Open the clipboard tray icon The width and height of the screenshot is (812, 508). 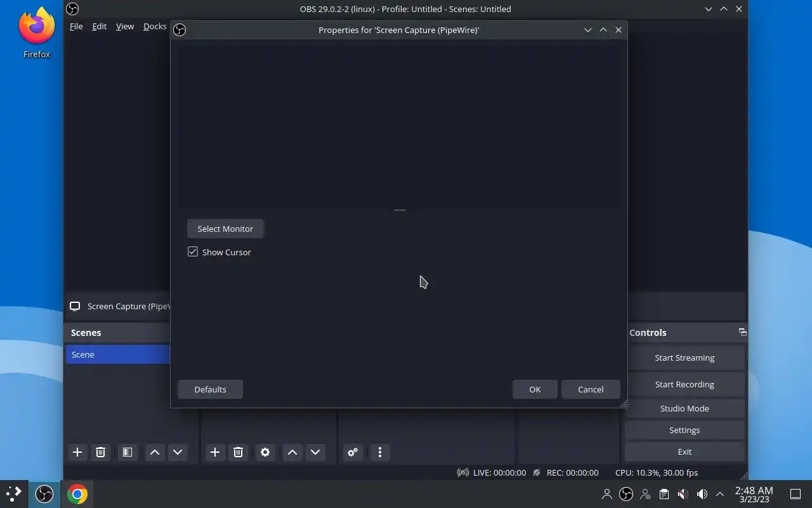pos(664,494)
